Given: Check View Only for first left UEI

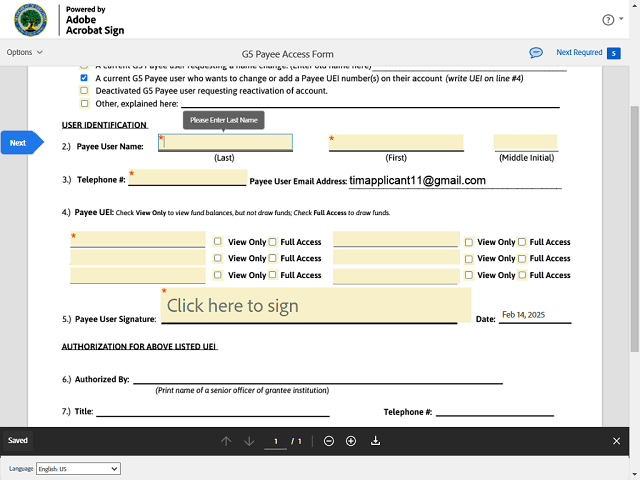Looking at the screenshot, I should 218,242.
